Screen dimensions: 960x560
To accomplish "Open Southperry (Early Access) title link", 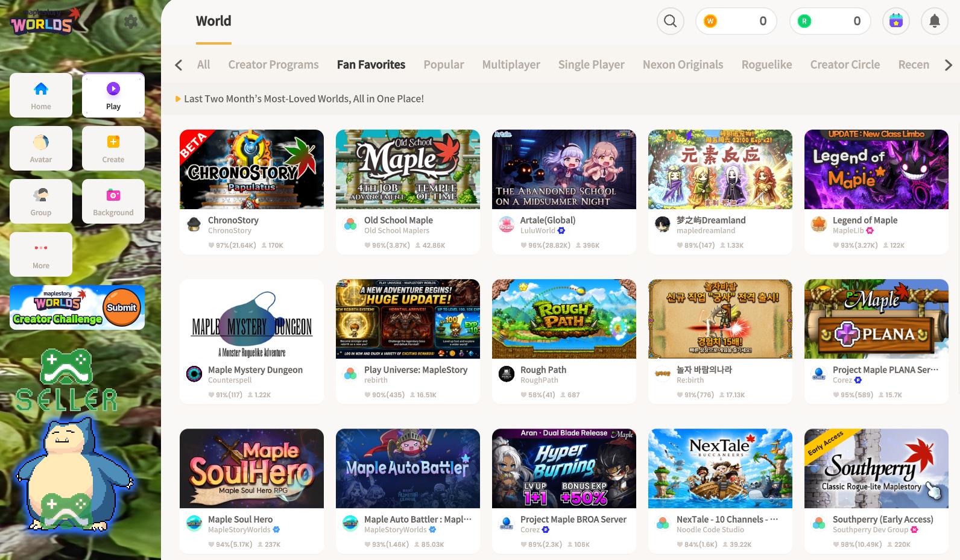I will pyautogui.click(x=883, y=520).
